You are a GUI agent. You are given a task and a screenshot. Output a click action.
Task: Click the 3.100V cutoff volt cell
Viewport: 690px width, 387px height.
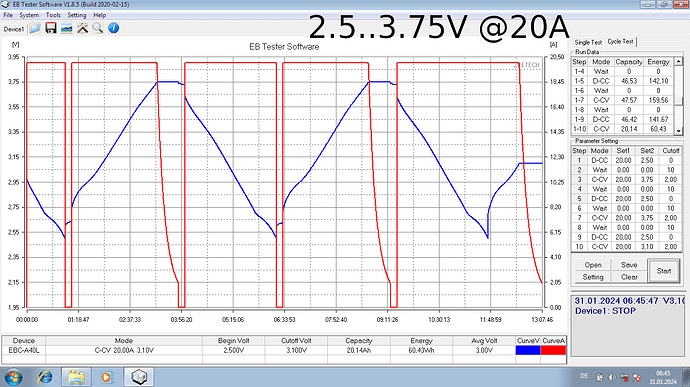coord(296,350)
